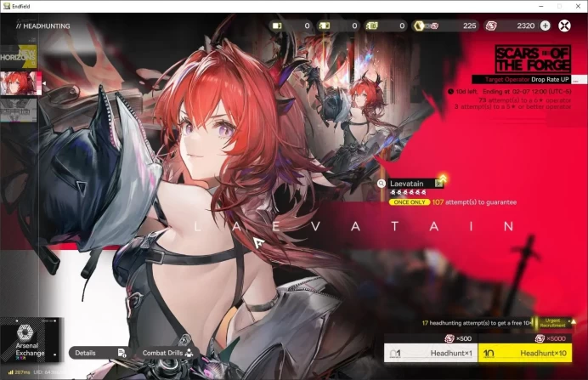Click the pink currency icon showing 2320
This screenshot has width=588, height=380.
pyautogui.click(x=491, y=26)
